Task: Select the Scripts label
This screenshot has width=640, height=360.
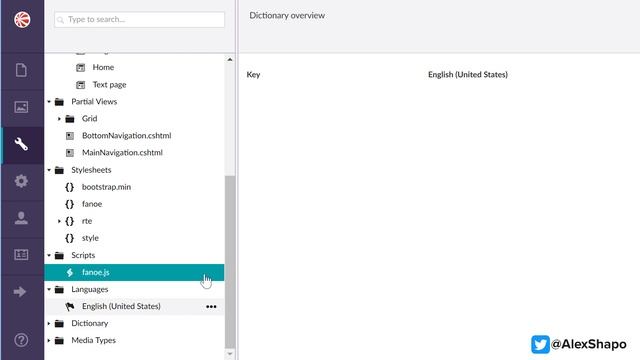Action: tap(83, 255)
